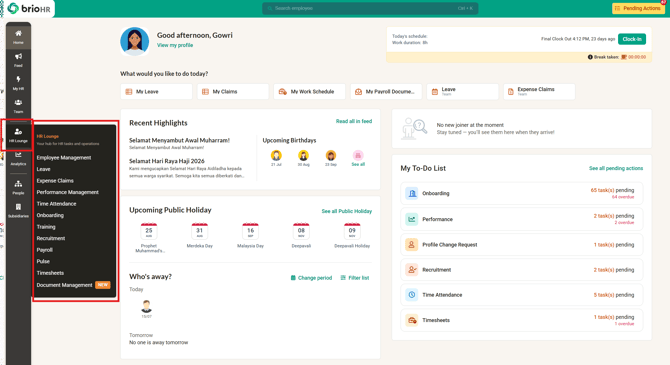The height and width of the screenshot is (365, 670).
Task: Select Performance Management menu item
Action: point(68,192)
